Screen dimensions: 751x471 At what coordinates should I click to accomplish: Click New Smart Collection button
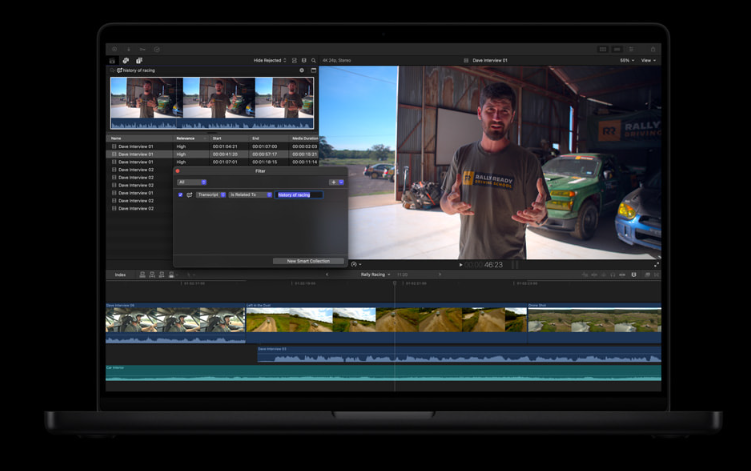coord(307,261)
